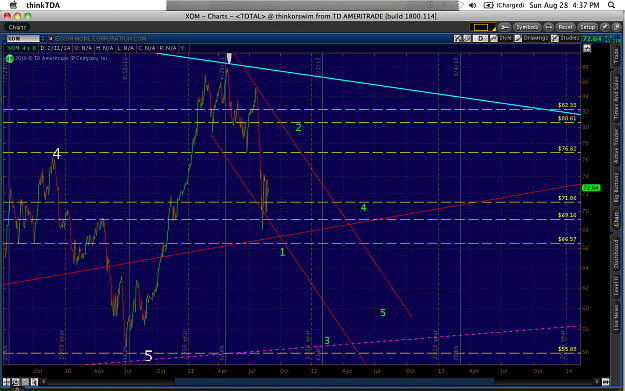Viewport: 625px width, 391px height.
Task: Click the gray square icon at bottom left
Action: pos(25,382)
